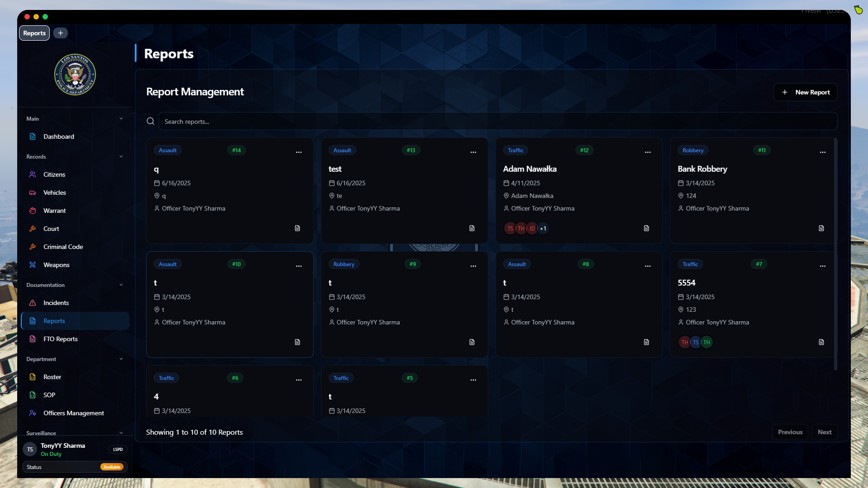Select the Court gavel icon
868x488 pixels.
[32, 229]
